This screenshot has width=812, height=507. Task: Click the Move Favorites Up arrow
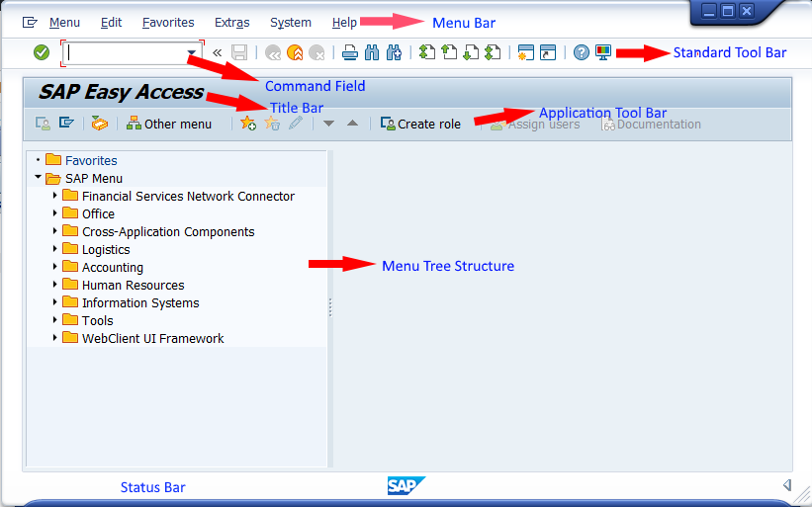coord(353,124)
